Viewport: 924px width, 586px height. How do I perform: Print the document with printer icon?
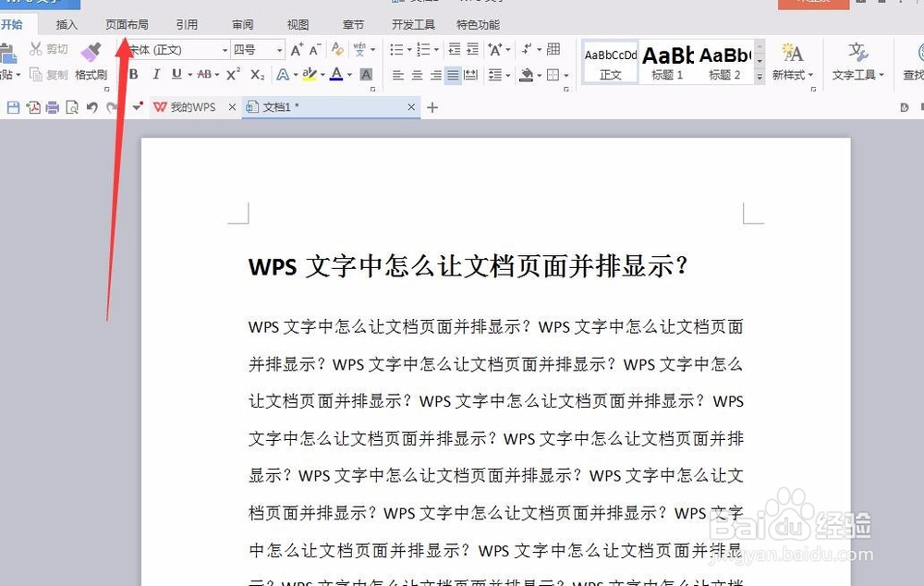tap(53, 107)
